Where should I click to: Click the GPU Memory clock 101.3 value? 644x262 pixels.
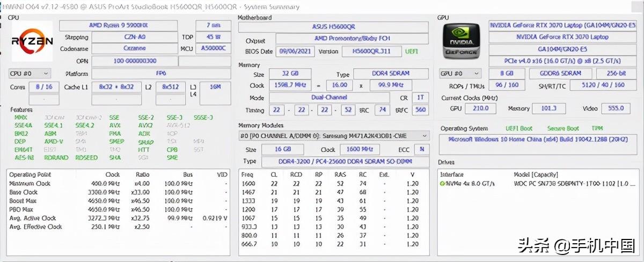click(x=548, y=108)
